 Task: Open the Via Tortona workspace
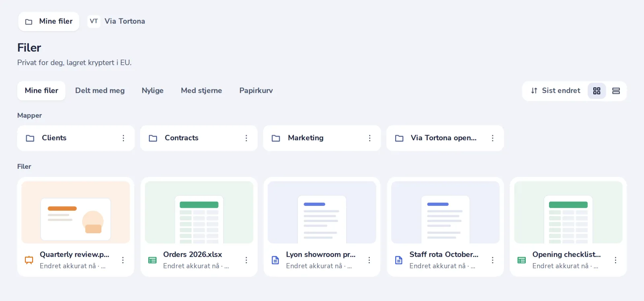click(x=116, y=21)
